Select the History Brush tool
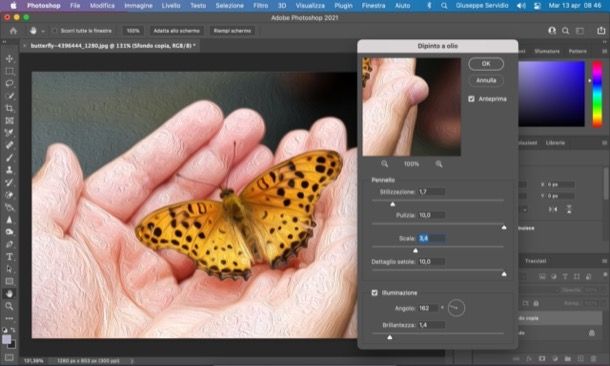 click(x=9, y=182)
